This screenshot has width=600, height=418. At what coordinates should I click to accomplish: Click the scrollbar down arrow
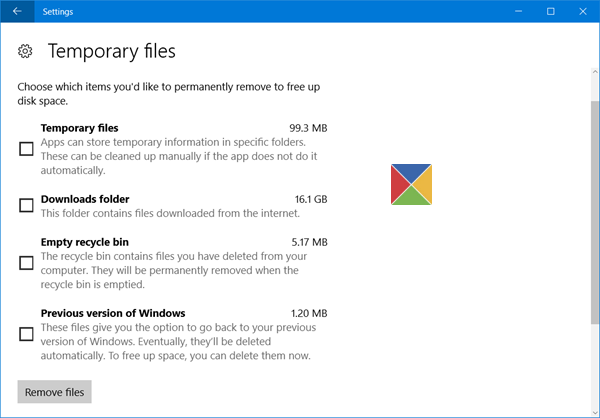point(594,411)
